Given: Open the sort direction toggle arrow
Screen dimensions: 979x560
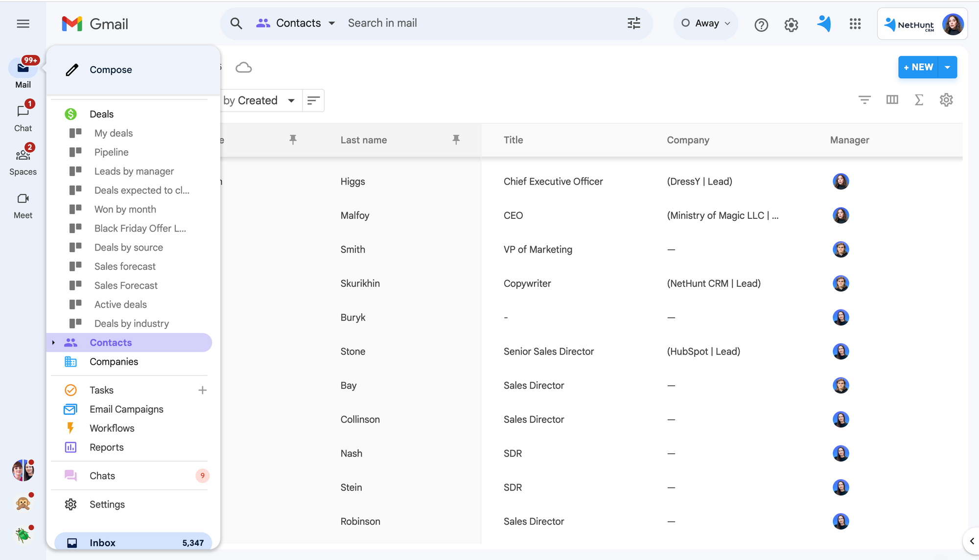Looking at the screenshot, I should (x=313, y=100).
